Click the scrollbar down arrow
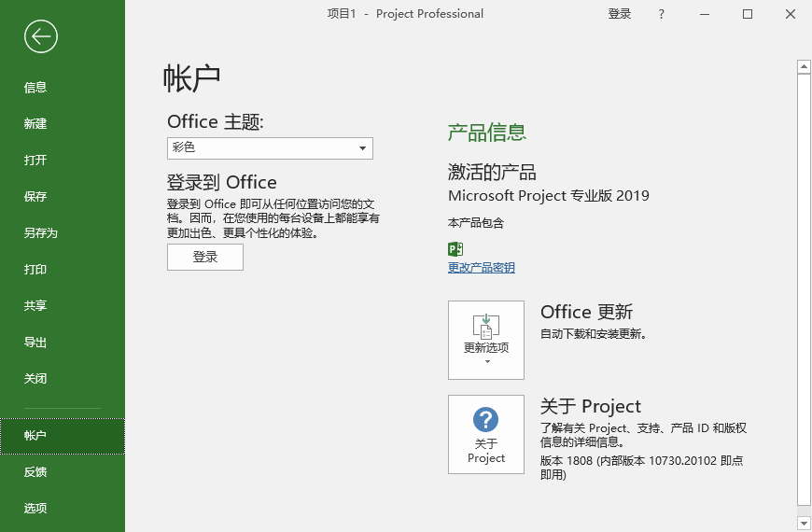Screen dimensions: 812x532 click(804, 524)
